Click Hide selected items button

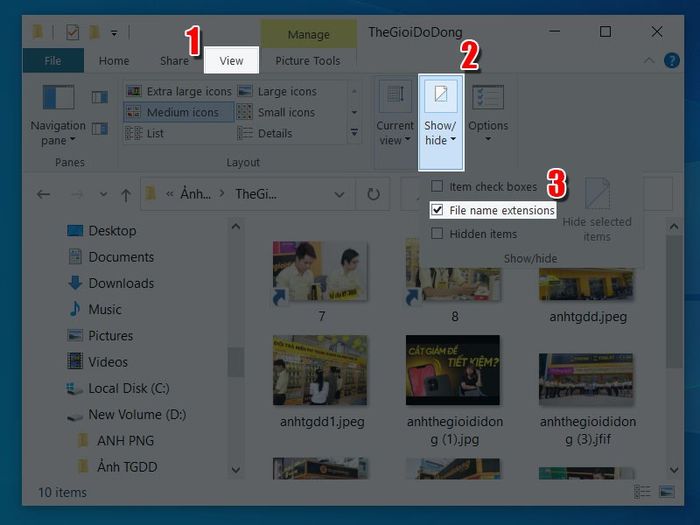pyautogui.click(x=597, y=210)
